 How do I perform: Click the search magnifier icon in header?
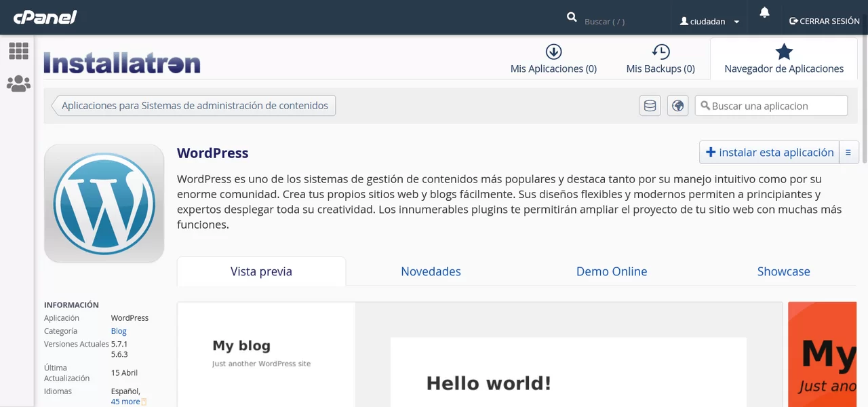(572, 17)
